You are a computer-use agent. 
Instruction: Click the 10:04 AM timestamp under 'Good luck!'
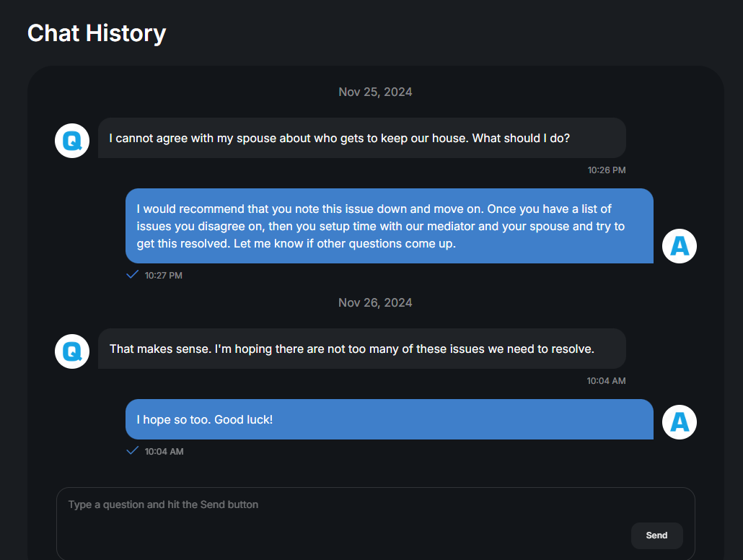(164, 452)
